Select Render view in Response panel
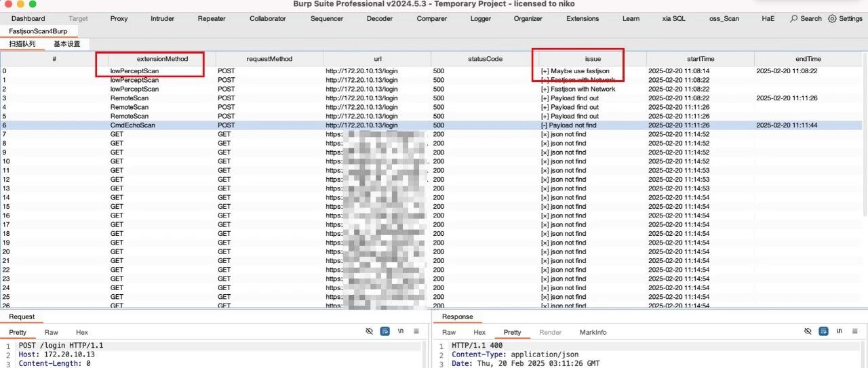Image resolution: width=868 pixels, height=368 pixels. (550, 332)
